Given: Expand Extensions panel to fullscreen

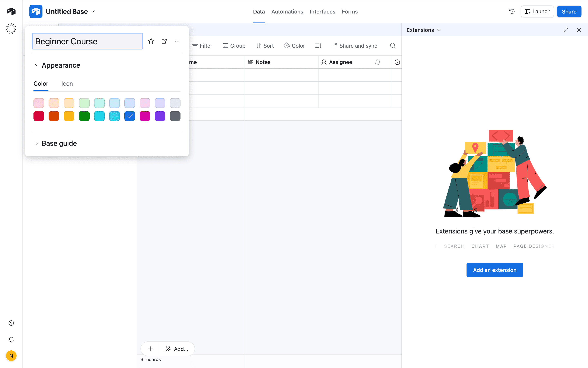Looking at the screenshot, I should click(x=566, y=30).
